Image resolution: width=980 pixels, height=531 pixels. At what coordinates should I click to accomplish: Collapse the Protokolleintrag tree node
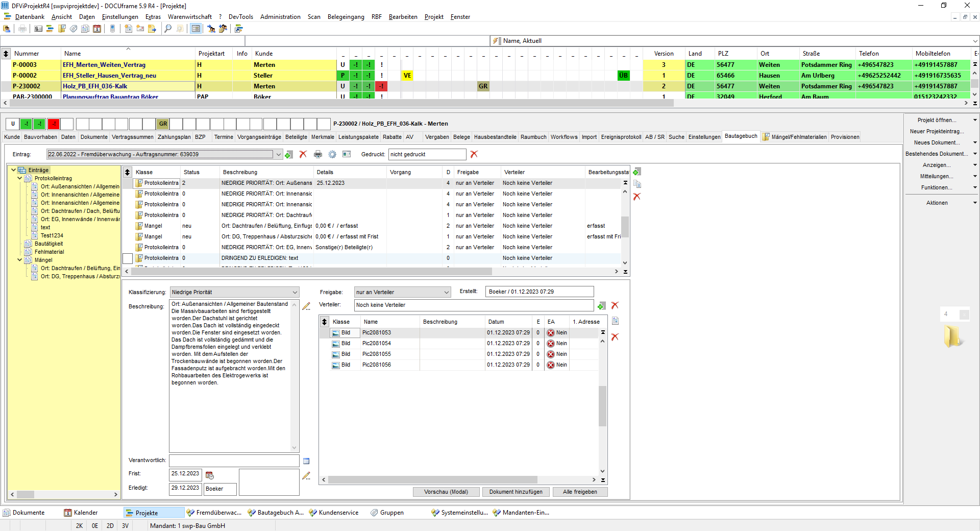20,178
